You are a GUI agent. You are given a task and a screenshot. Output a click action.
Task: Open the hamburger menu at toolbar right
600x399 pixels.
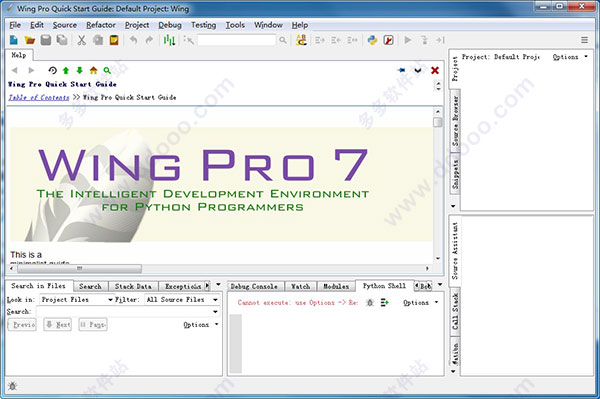tap(585, 40)
